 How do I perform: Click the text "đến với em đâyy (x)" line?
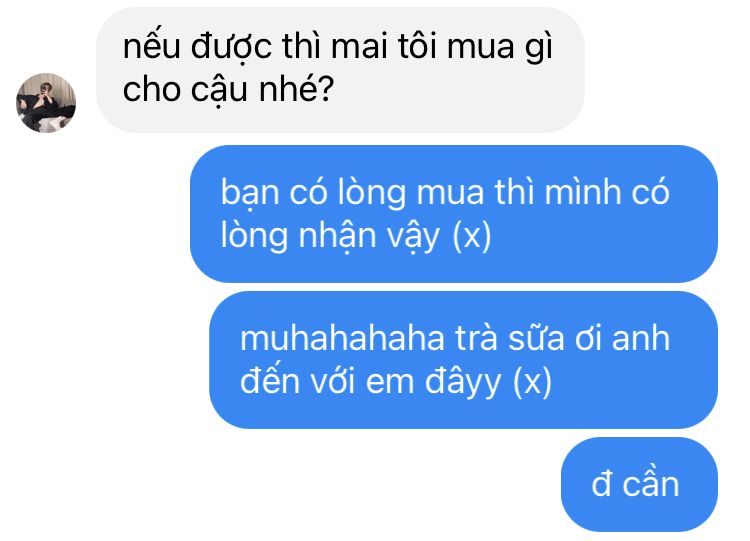pos(396,382)
